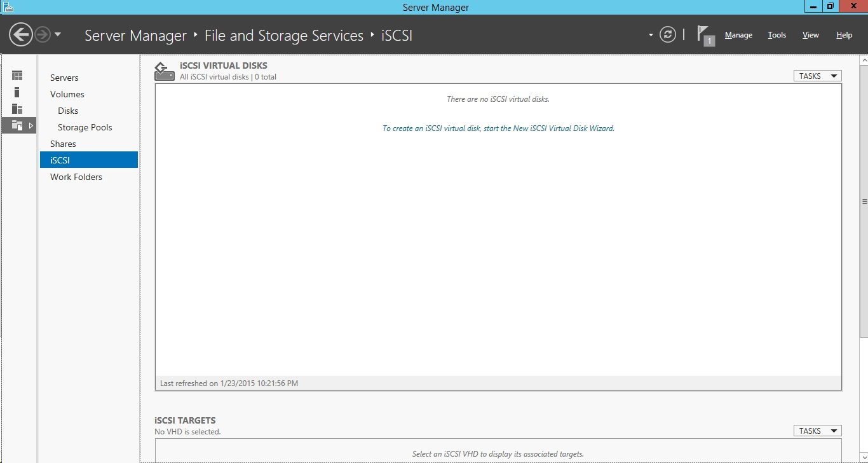The width and height of the screenshot is (868, 463).
Task: Open the View menu
Action: [810, 35]
